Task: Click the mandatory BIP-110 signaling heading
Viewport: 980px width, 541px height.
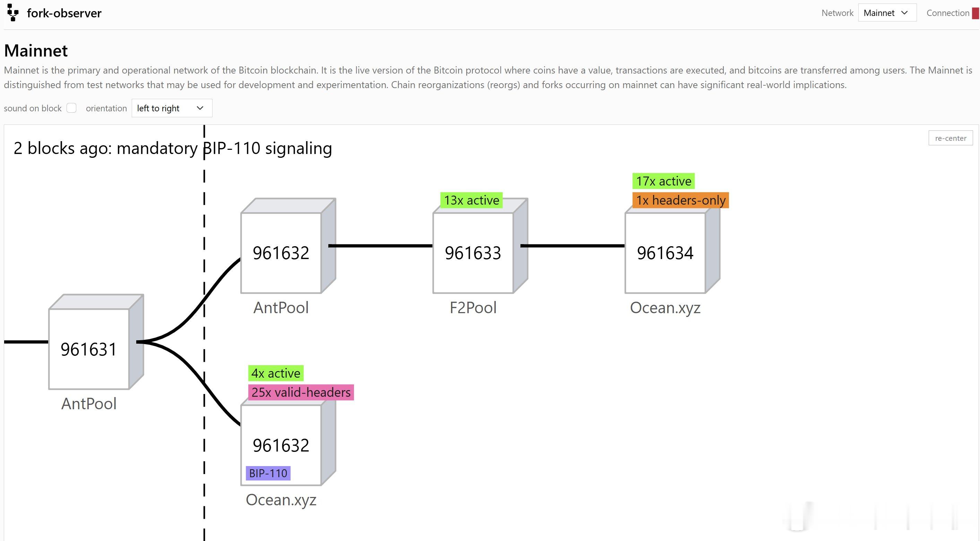Action: click(173, 148)
